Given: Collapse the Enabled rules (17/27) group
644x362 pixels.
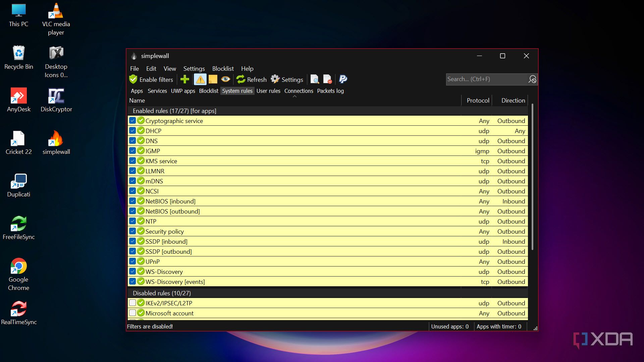Looking at the screenshot, I should click(174, 111).
